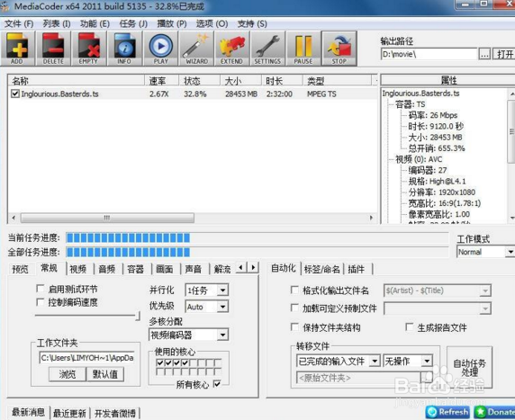515x420 pixels.
Task: Open the 播放 (P) menu
Action: click(172, 24)
